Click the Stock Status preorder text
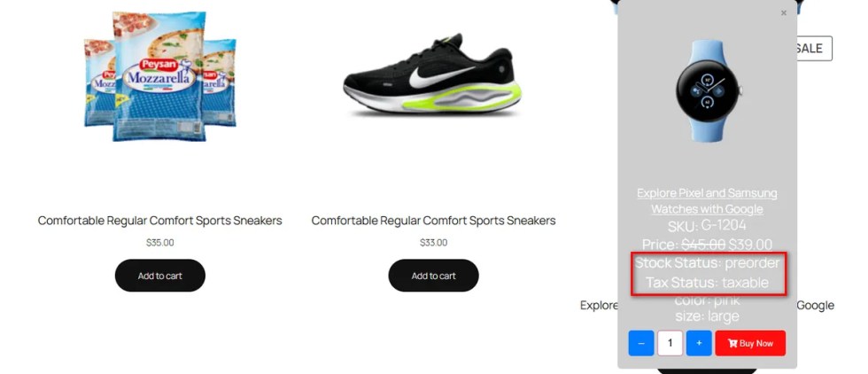Screen dimensions: 868x374 707,262
